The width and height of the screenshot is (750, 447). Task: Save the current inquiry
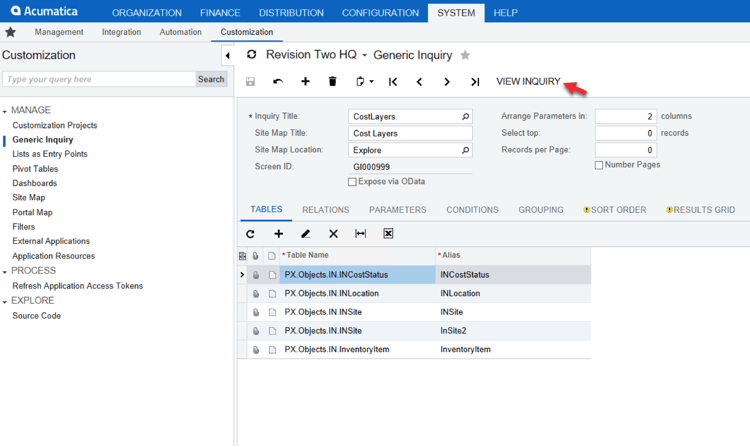point(250,82)
